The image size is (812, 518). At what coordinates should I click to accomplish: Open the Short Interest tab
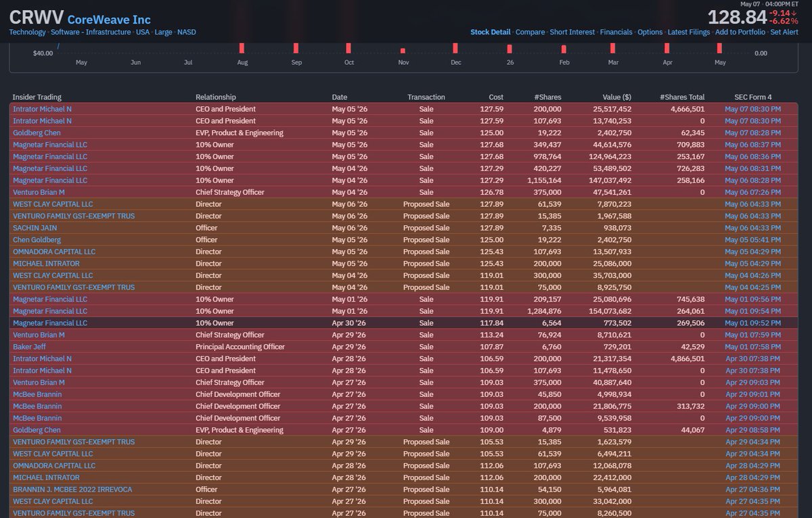pos(572,32)
